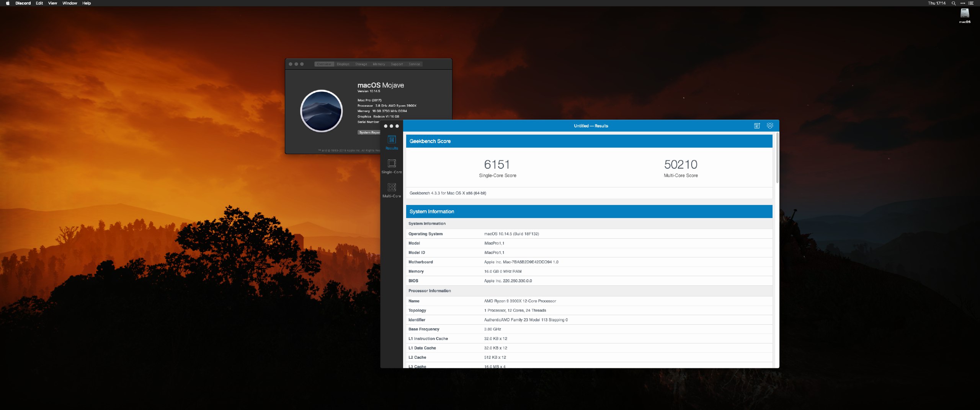Click the Processor Information subheading

tap(430, 291)
